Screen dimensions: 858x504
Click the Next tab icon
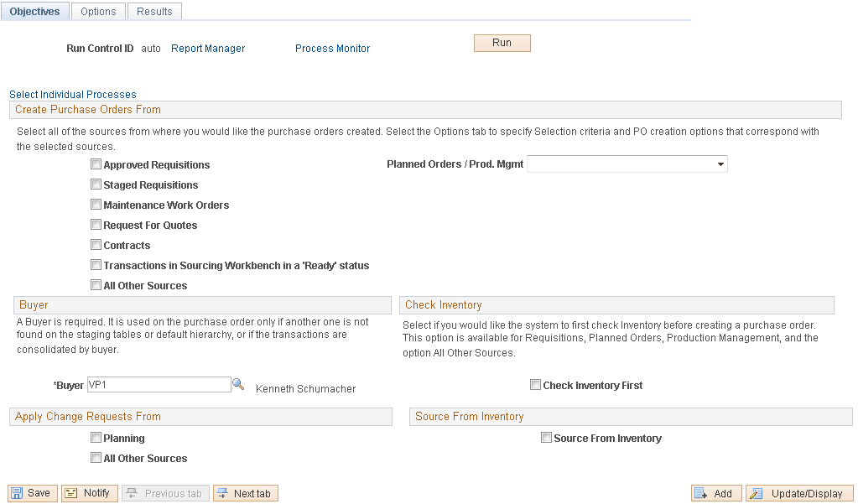click(x=245, y=492)
